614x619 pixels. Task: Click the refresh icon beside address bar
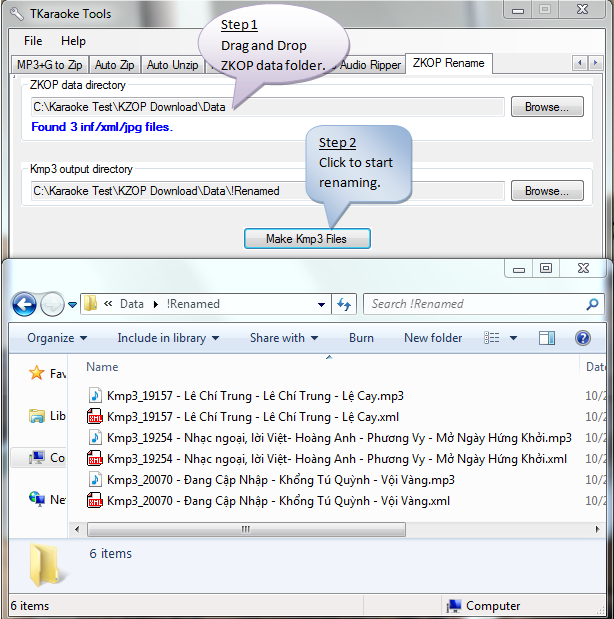click(344, 304)
